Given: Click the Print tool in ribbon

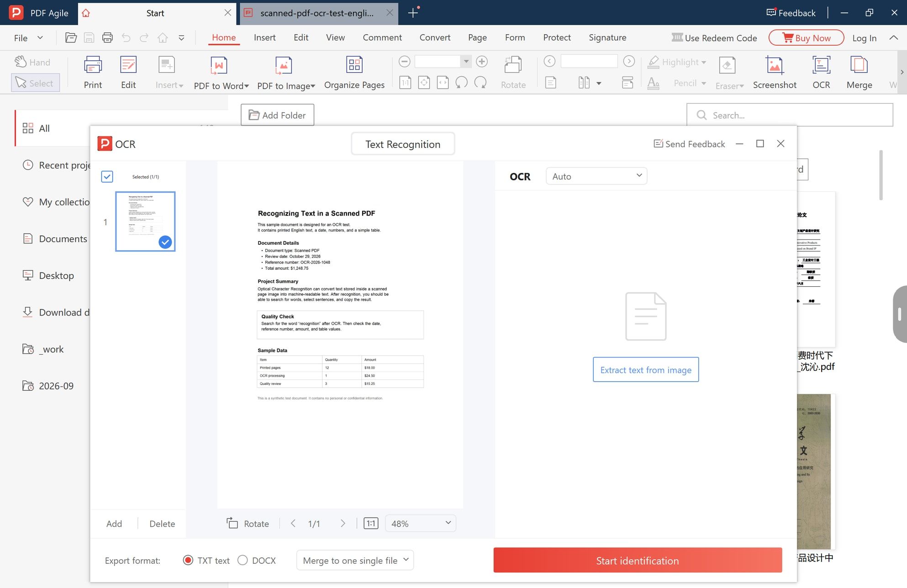Looking at the screenshot, I should [x=93, y=72].
